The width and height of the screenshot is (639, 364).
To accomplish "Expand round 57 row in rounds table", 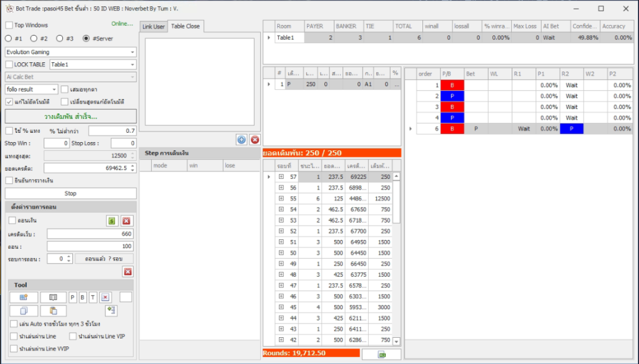I will click(281, 177).
